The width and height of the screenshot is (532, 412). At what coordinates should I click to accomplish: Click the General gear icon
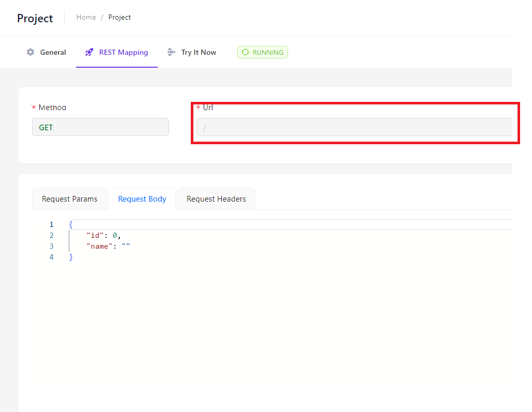[31, 52]
